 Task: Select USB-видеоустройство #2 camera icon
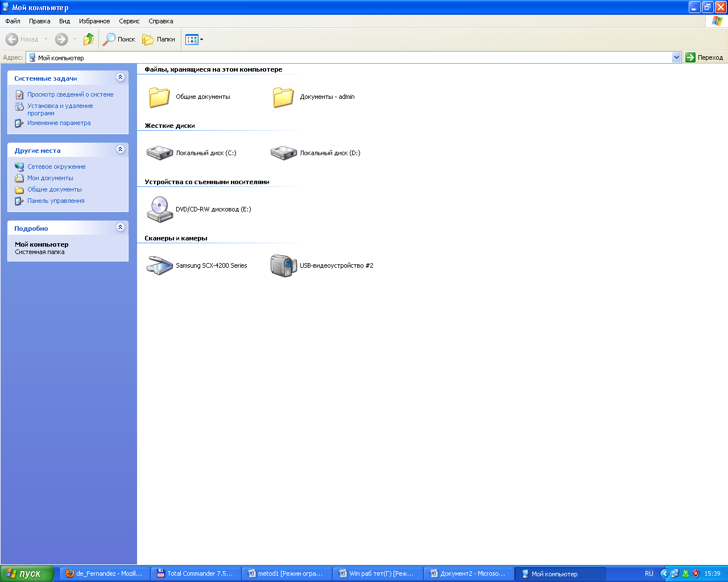[x=284, y=265]
